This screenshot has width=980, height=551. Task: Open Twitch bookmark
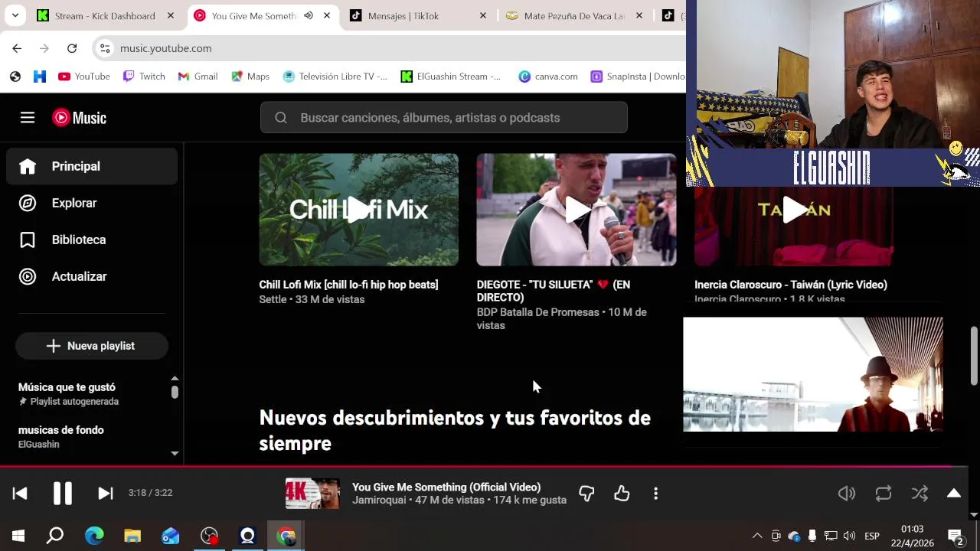point(144,77)
